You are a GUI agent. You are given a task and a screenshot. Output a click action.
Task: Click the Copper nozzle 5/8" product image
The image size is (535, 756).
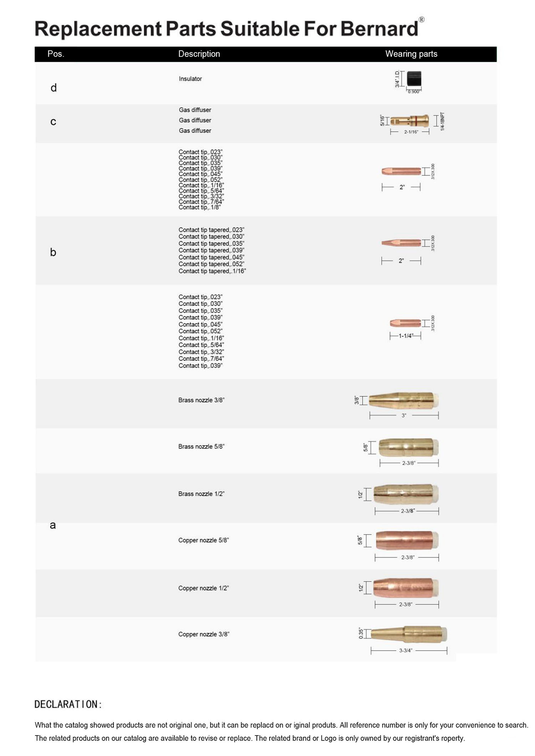407,540
